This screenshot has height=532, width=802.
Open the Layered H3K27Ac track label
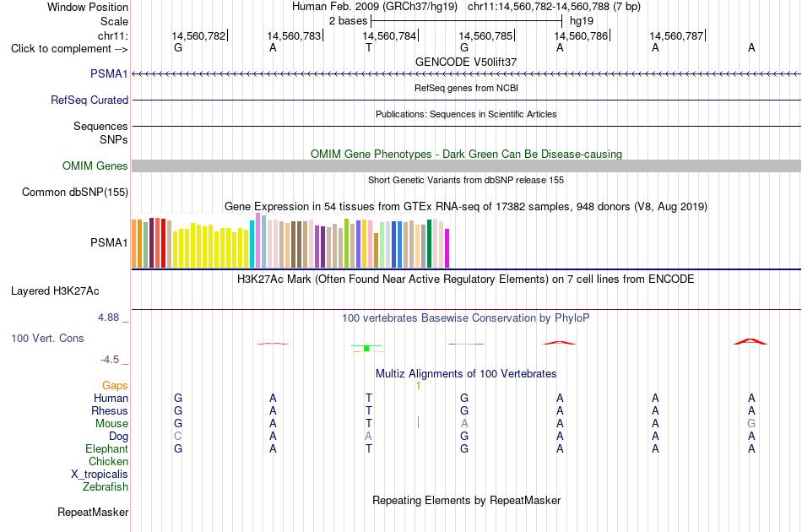tap(55, 290)
